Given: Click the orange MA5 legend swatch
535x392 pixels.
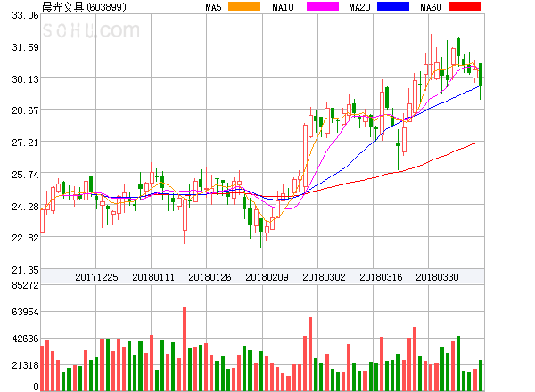Looking at the screenshot, I should (x=244, y=6).
